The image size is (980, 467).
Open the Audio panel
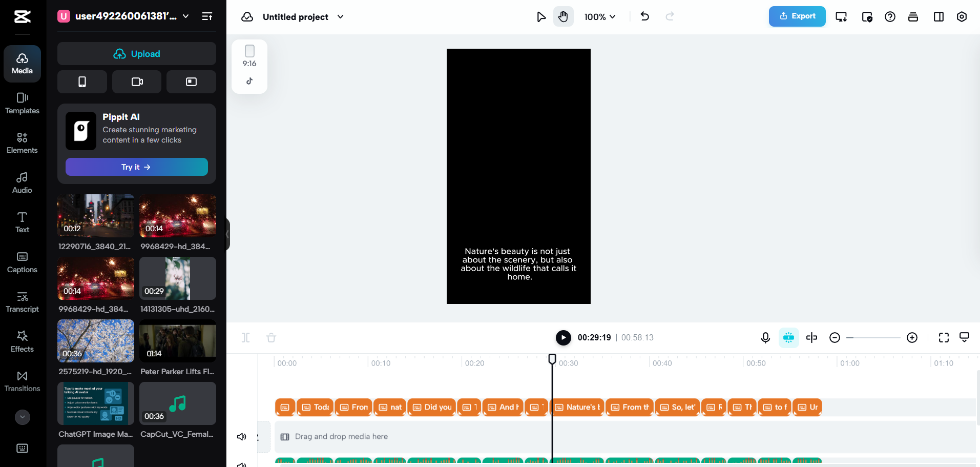tap(22, 183)
